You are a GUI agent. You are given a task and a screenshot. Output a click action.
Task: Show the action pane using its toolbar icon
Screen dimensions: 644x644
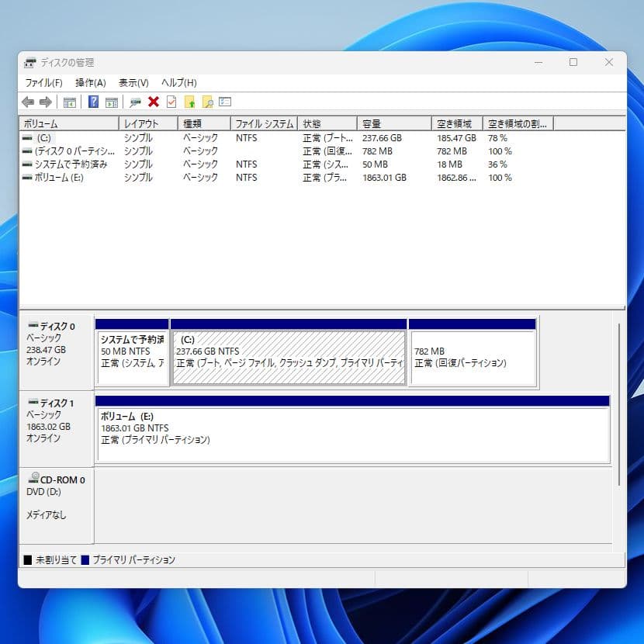pyautogui.click(x=113, y=102)
